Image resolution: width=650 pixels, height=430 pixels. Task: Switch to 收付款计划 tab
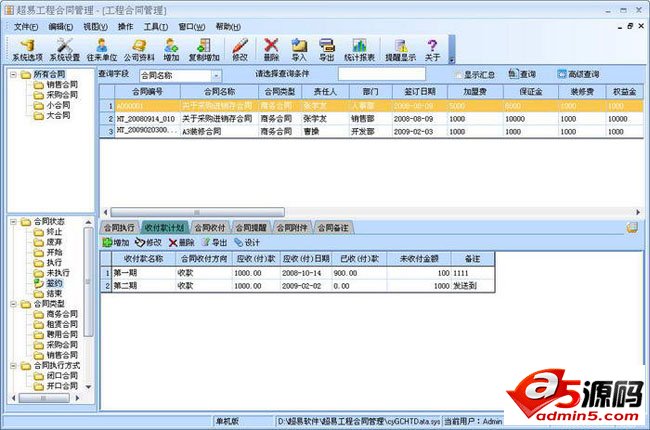(165, 228)
